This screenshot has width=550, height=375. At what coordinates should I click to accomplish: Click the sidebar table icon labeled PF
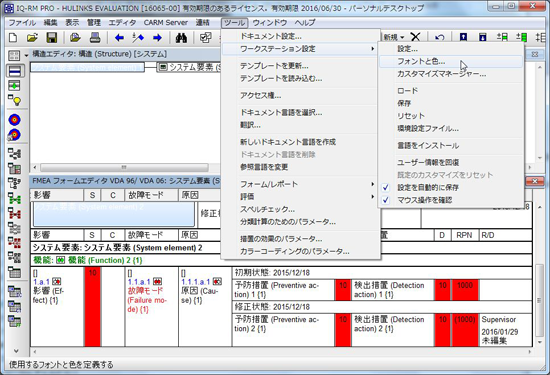pos(14,321)
